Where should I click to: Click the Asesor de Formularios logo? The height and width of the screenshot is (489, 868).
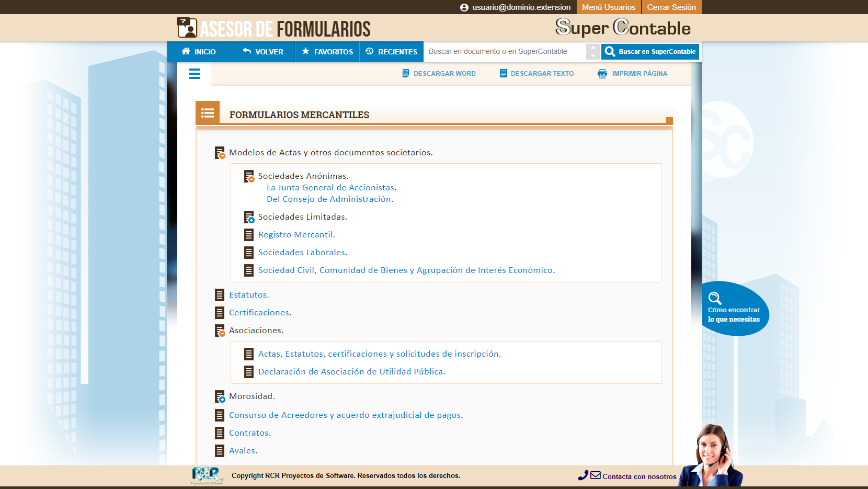click(x=273, y=28)
